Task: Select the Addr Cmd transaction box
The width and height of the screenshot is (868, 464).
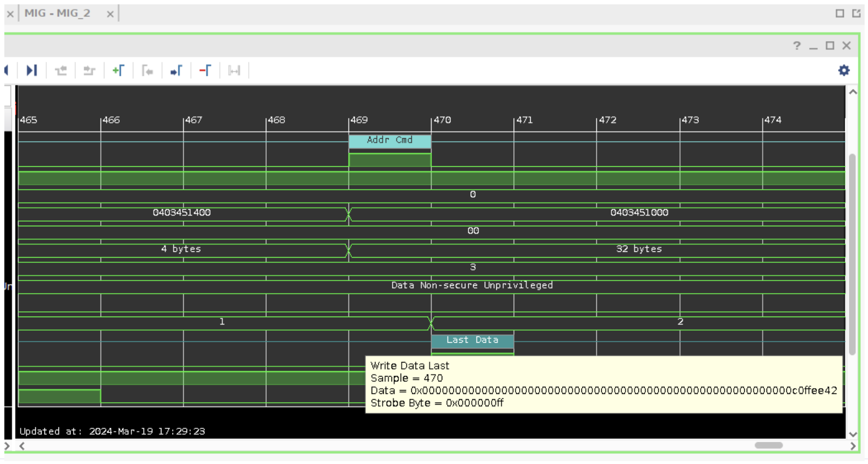Action: click(390, 141)
